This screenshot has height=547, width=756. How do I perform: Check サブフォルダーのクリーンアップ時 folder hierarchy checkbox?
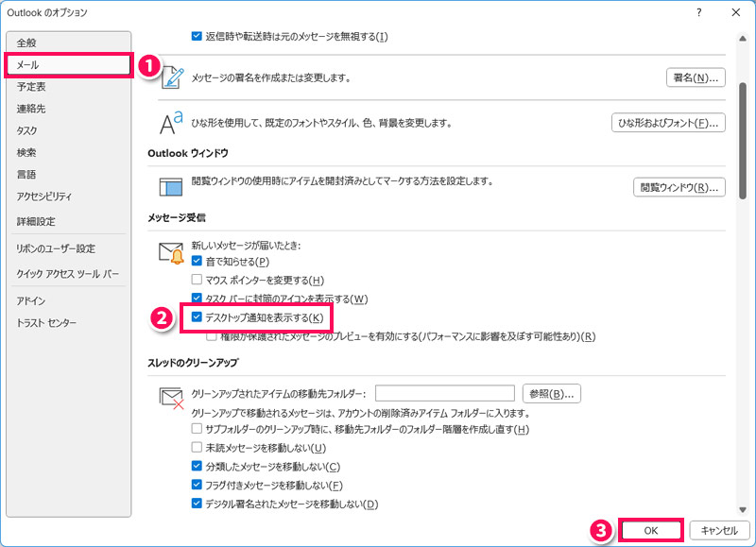[197, 429]
